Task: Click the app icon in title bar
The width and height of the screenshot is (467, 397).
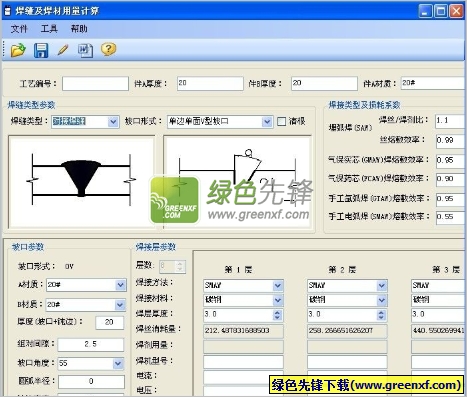Action: [7, 11]
